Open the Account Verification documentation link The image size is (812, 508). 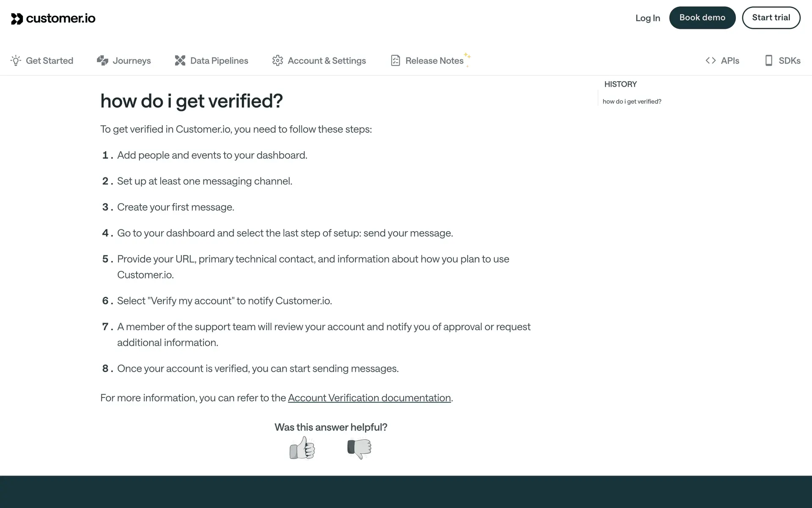(369, 398)
